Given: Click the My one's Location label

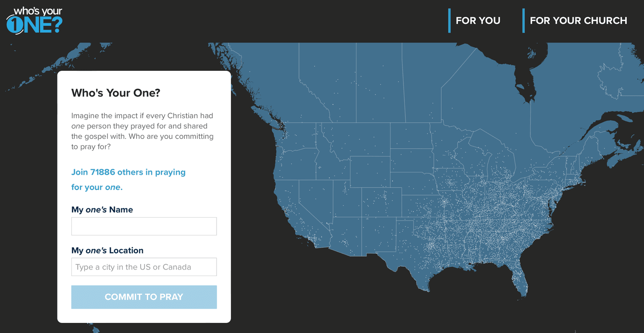Looking at the screenshot, I should 107,250.
